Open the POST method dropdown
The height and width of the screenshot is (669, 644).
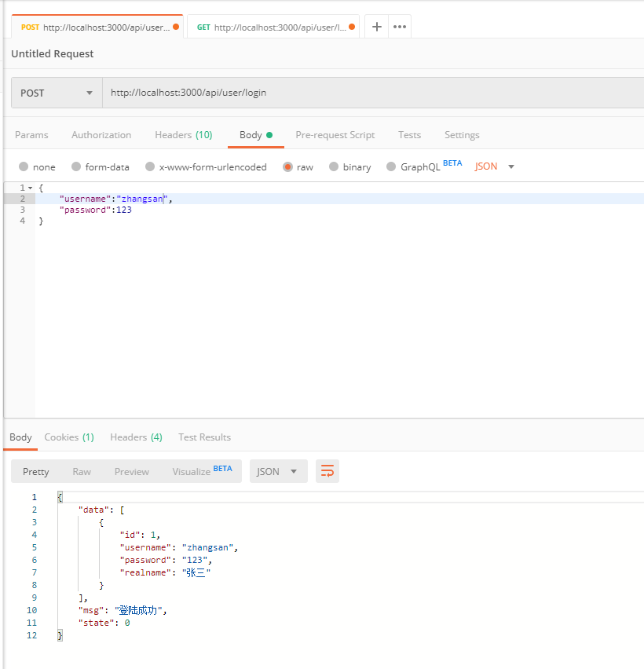(57, 93)
